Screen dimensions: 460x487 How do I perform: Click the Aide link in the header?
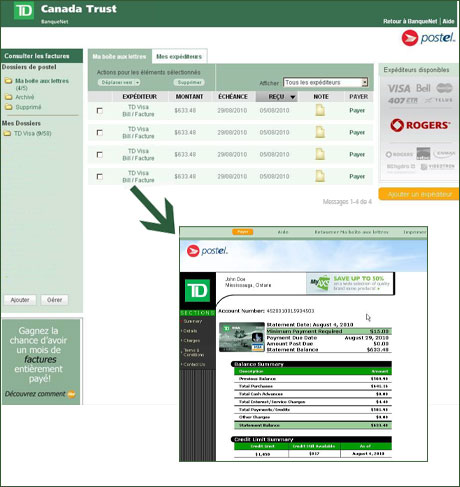(x=448, y=21)
